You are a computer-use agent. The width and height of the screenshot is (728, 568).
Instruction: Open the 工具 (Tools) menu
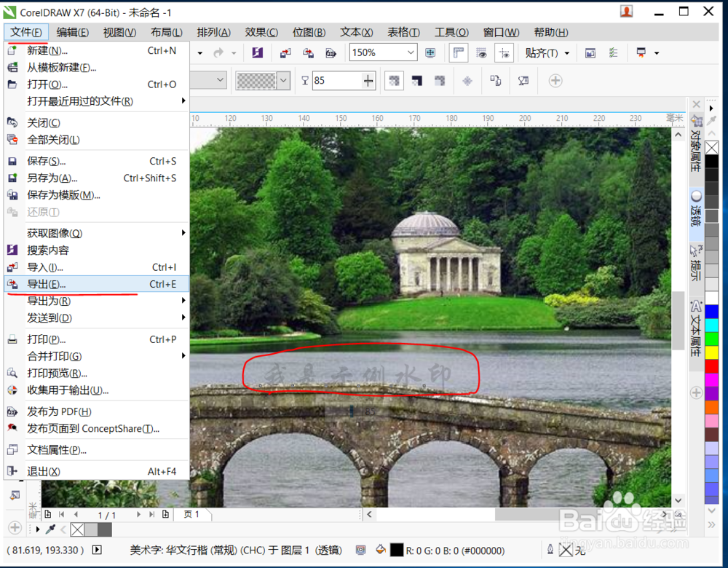[x=451, y=32]
